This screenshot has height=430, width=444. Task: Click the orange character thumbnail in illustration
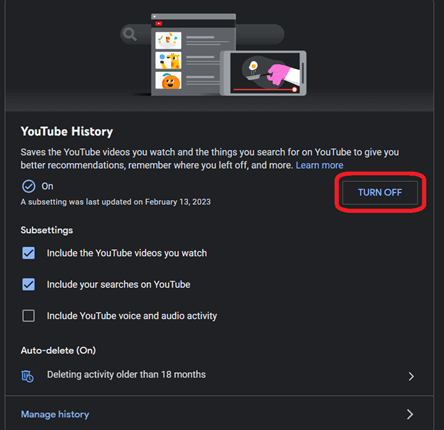click(x=168, y=80)
